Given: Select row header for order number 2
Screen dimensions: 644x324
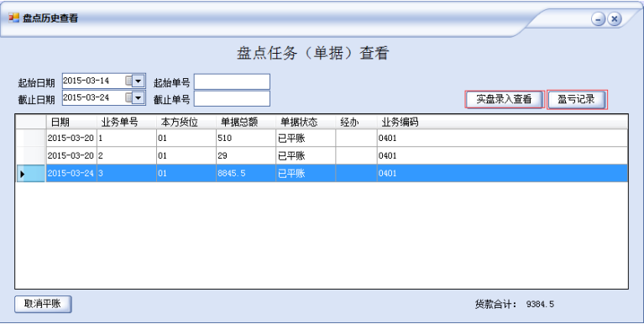Looking at the screenshot, I should [x=31, y=155].
